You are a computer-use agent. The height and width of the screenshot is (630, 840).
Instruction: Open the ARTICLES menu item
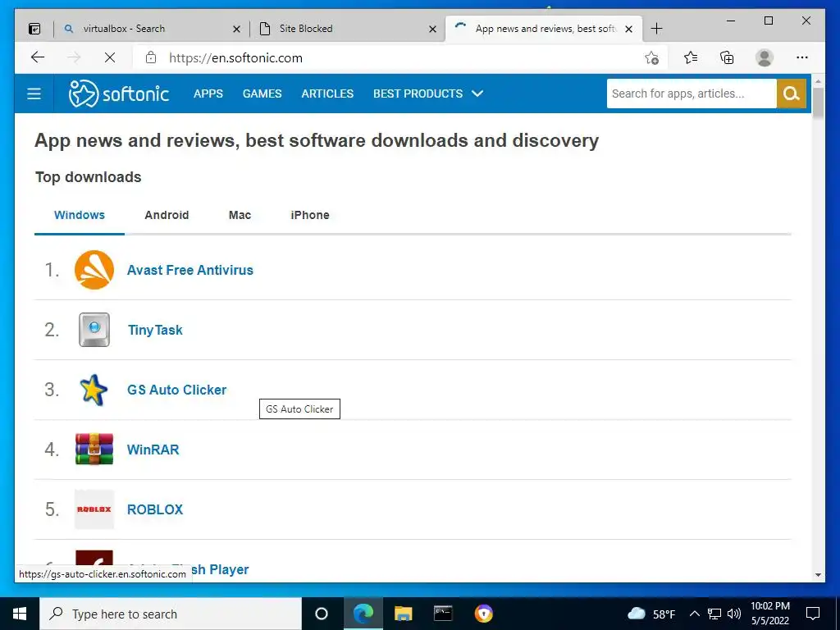pos(327,94)
